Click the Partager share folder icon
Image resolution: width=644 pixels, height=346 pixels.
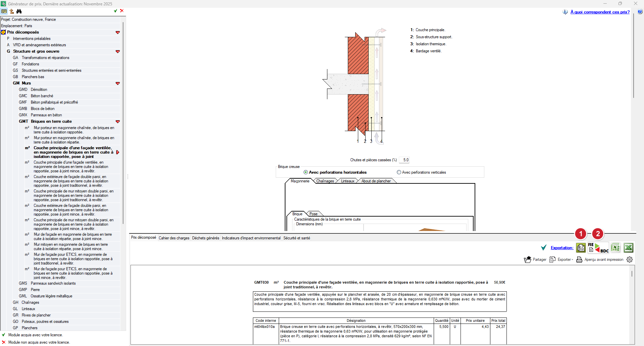click(528, 259)
